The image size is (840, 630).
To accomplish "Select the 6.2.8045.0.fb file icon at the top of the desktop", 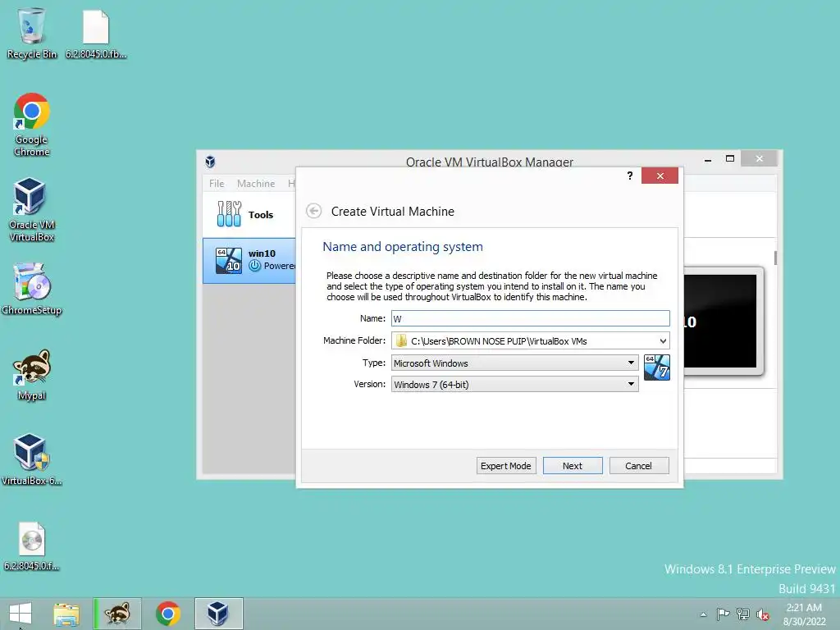I will coord(96,33).
